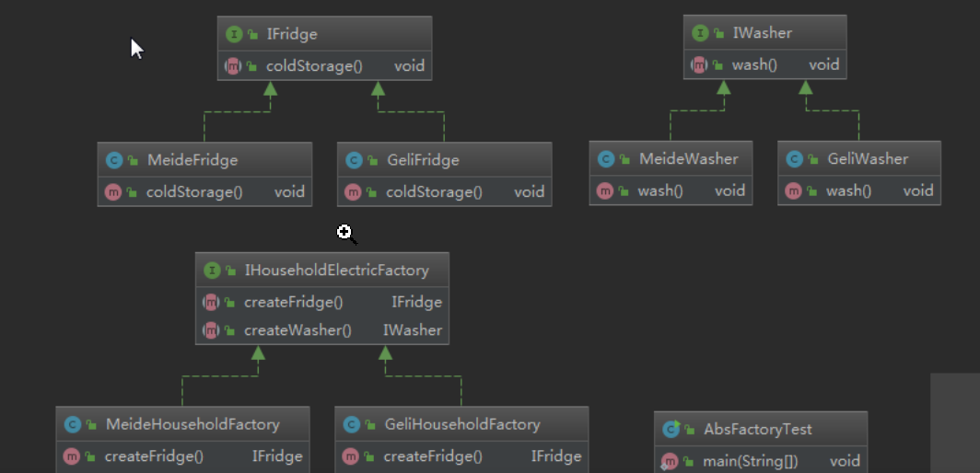980x473 pixels.
Task: Click the MeideFridge class icon
Action: point(114,160)
